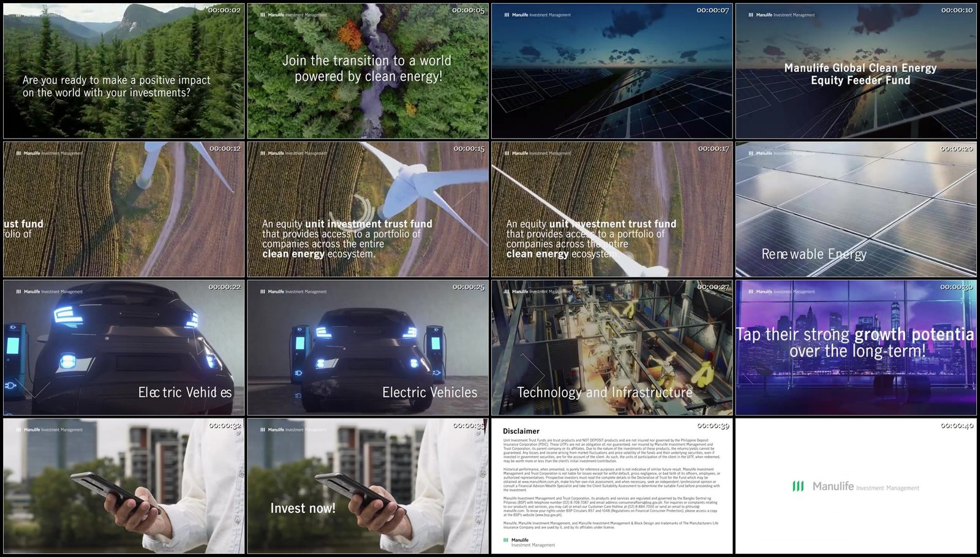Click the Manulife logo below the disclaimer text
980x557 pixels.
529,542
